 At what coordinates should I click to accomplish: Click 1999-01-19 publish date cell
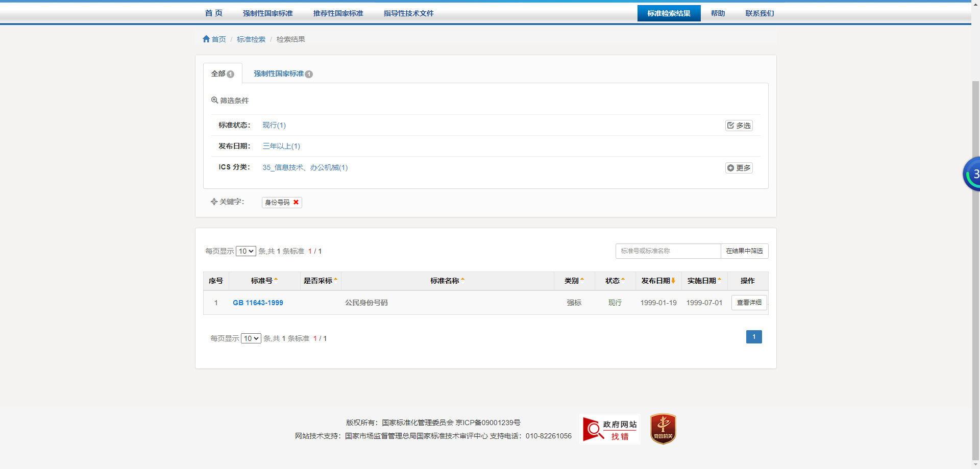658,303
